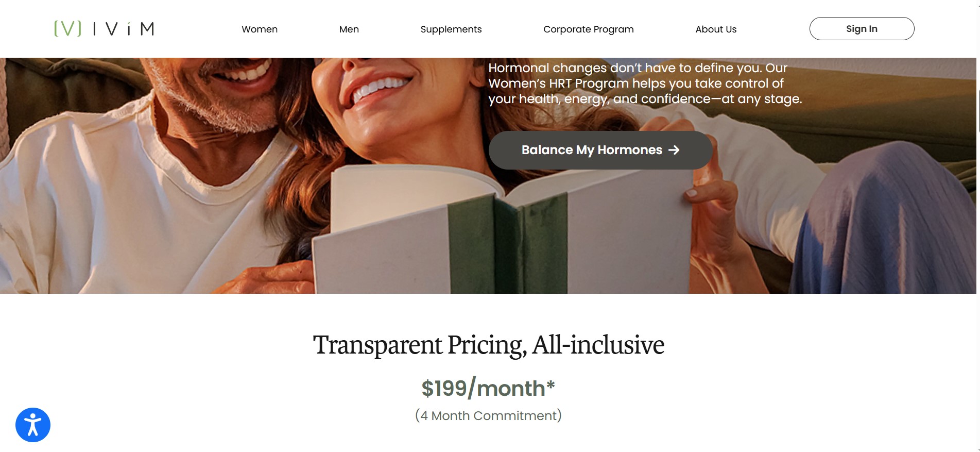Open the Supplements menu item
This screenshot has height=452, width=980.
point(451,29)
